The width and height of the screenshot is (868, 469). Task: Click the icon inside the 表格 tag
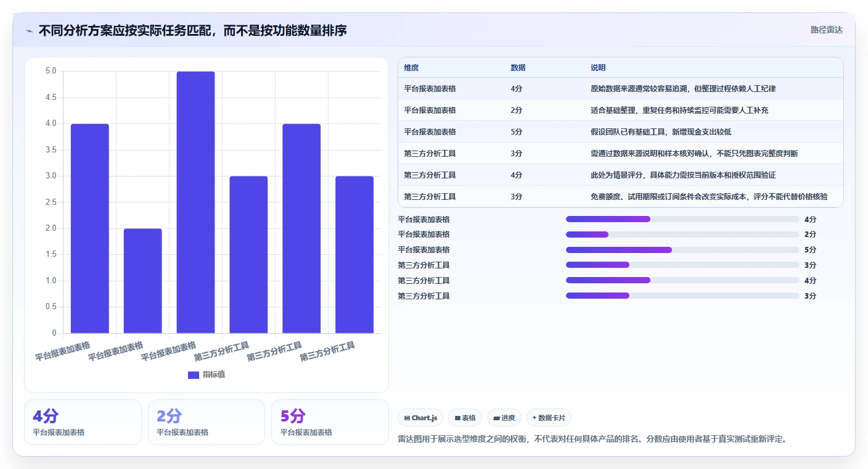[457, 418]
